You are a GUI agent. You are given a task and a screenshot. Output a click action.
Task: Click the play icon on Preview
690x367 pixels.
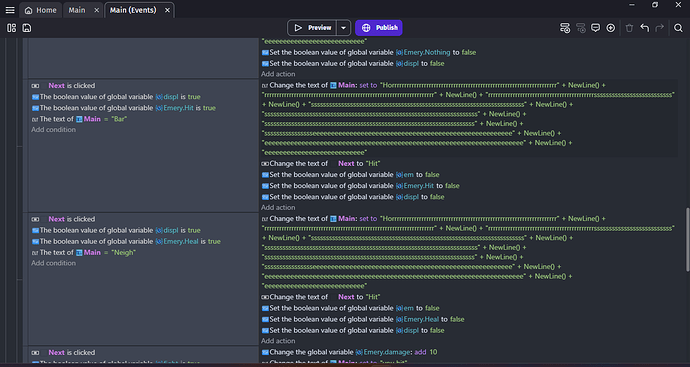tap(298, 28)
